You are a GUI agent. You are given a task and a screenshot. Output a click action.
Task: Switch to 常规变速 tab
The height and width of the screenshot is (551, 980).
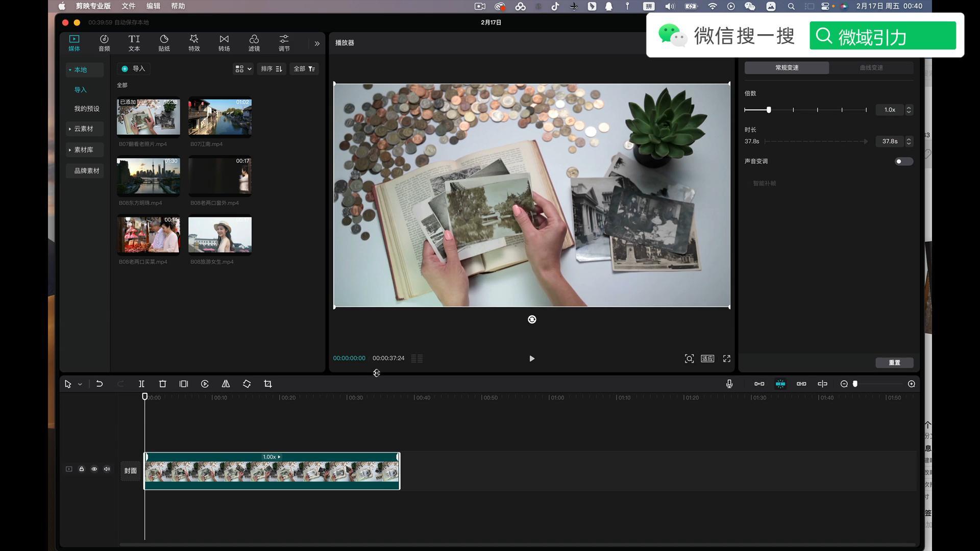point(787,68)
